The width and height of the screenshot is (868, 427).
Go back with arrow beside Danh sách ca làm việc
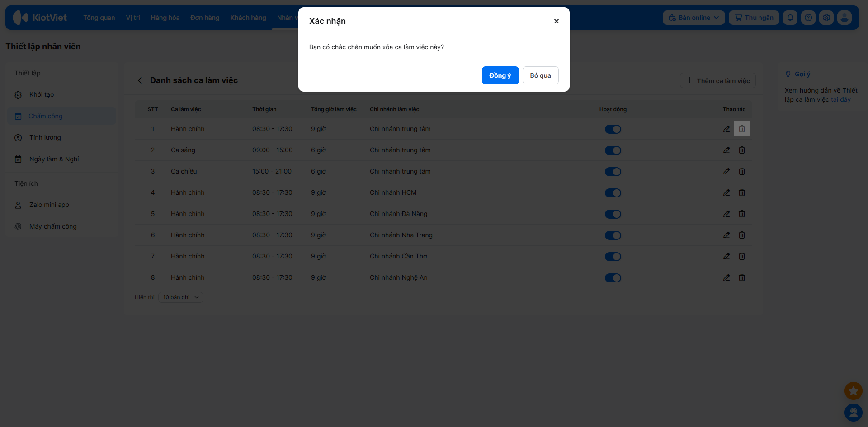pos(140,80)
